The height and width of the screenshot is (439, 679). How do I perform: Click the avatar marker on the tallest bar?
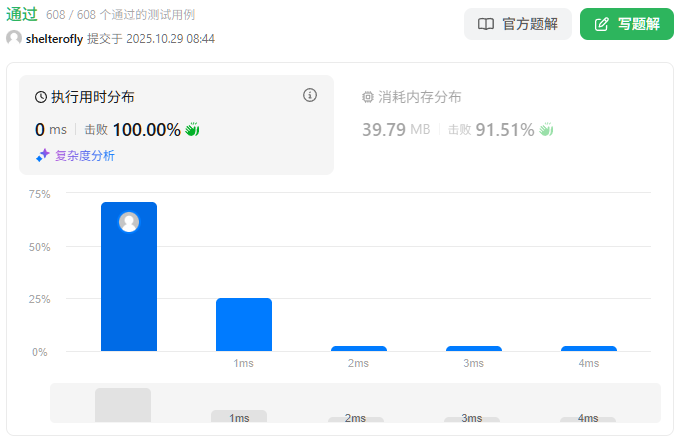[129, 222]
